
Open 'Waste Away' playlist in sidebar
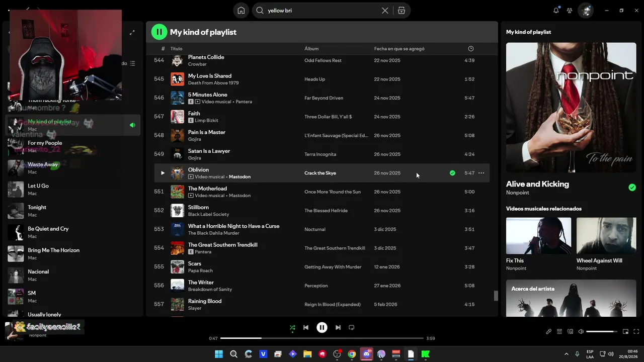coord(73,168)
